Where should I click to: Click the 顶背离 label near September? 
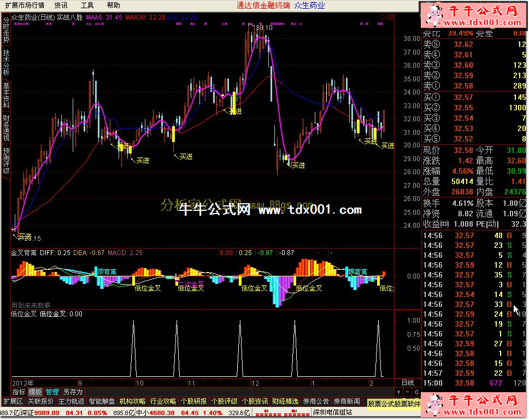coord(107,271)
